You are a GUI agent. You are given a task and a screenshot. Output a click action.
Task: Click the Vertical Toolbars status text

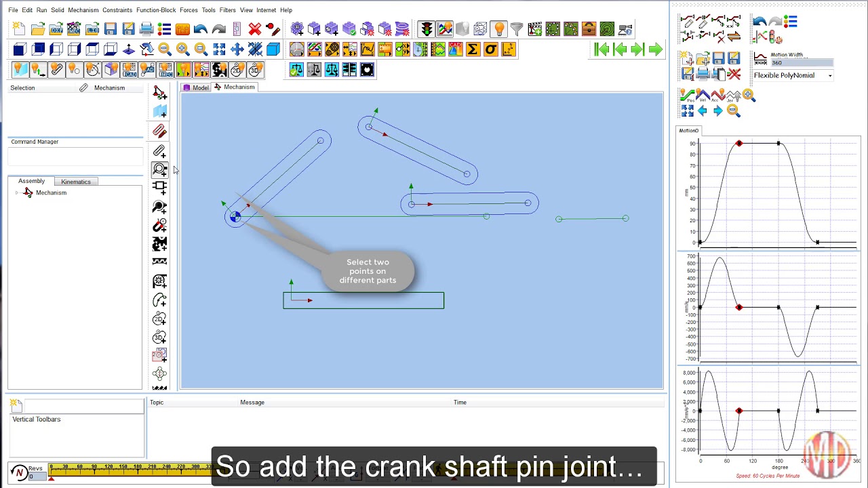click(37, 420)
